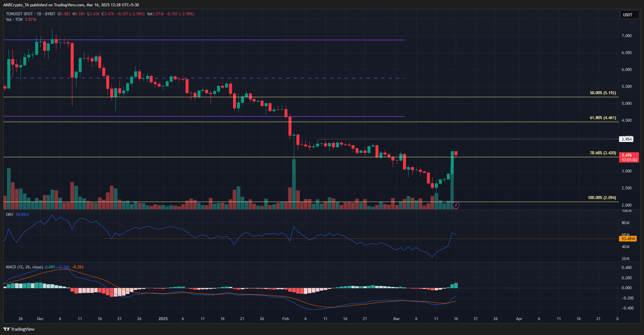Click the TradingView wordmark text

23,329
